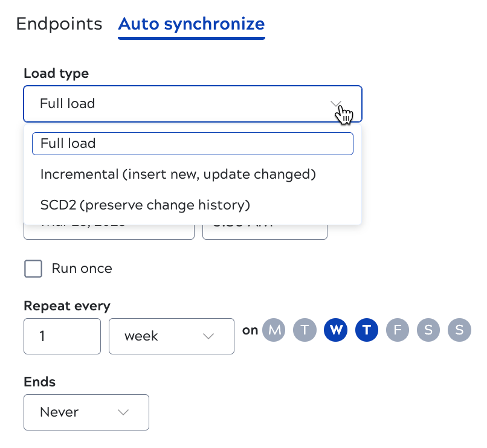Collapse the Load type dropdown chevron

point(337,104)
